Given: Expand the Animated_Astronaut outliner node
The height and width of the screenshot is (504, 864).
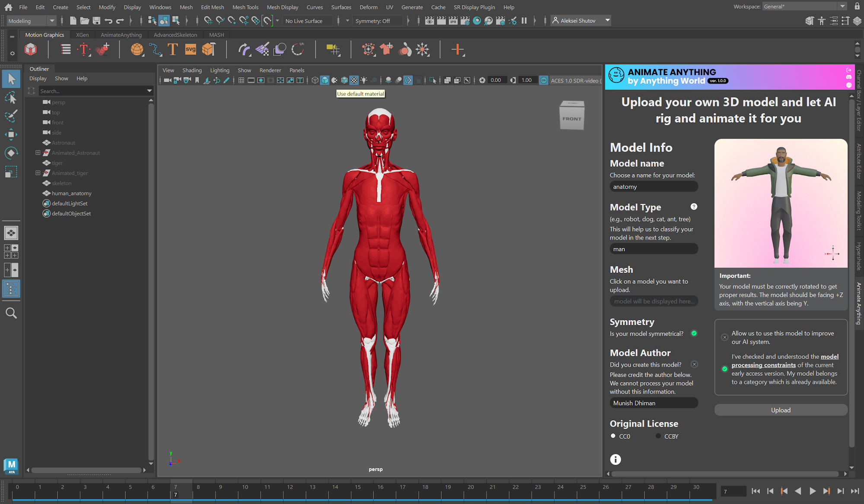Looking at the screenshot, I should [38, 152].
